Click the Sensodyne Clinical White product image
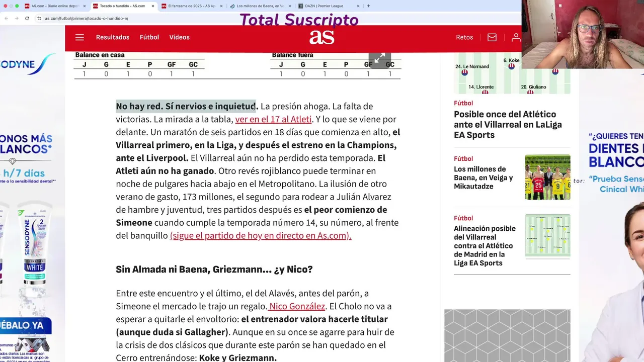Screen dimensions: 644x362 [34, 243]
